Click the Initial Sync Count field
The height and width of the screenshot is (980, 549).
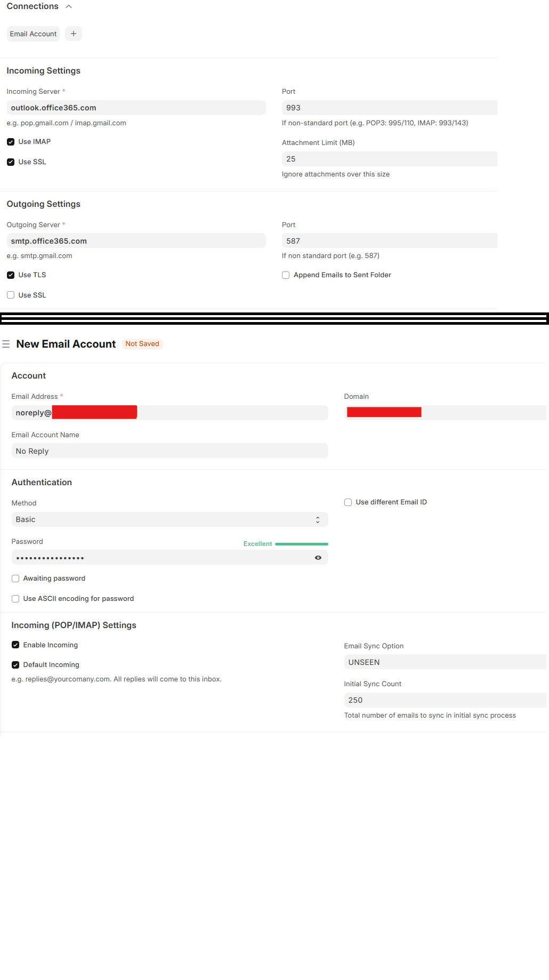(x=445, y=700)
